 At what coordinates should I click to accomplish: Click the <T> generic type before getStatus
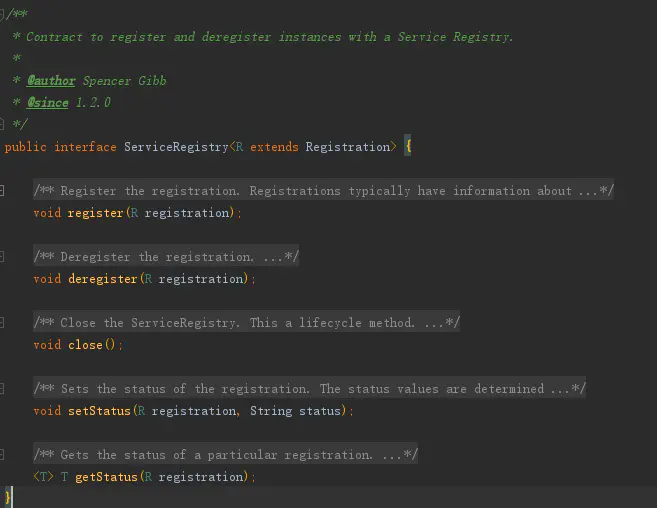click(x=44, y=477)
